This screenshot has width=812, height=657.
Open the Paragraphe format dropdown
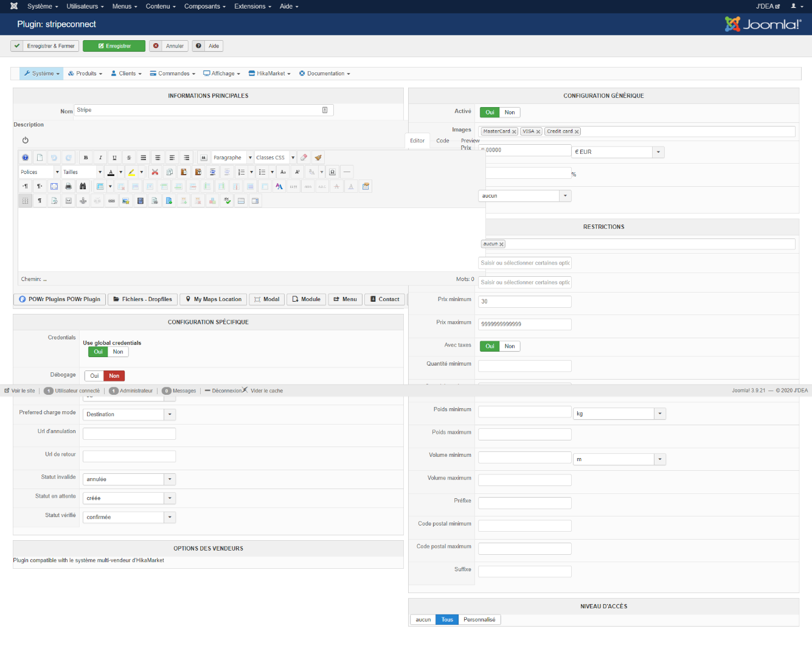(x=232, y=158)
